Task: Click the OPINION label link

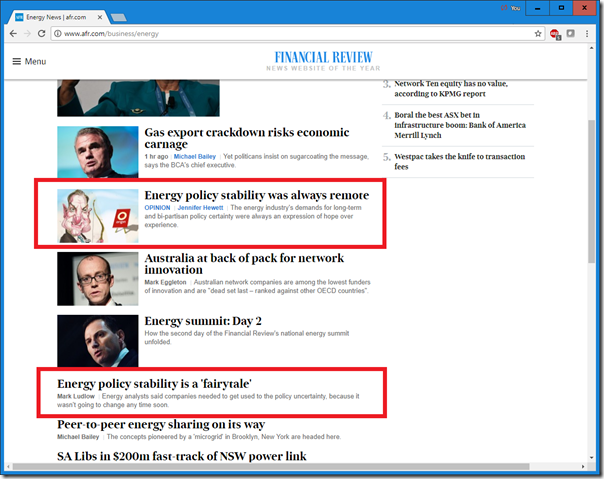Action: 157,208
